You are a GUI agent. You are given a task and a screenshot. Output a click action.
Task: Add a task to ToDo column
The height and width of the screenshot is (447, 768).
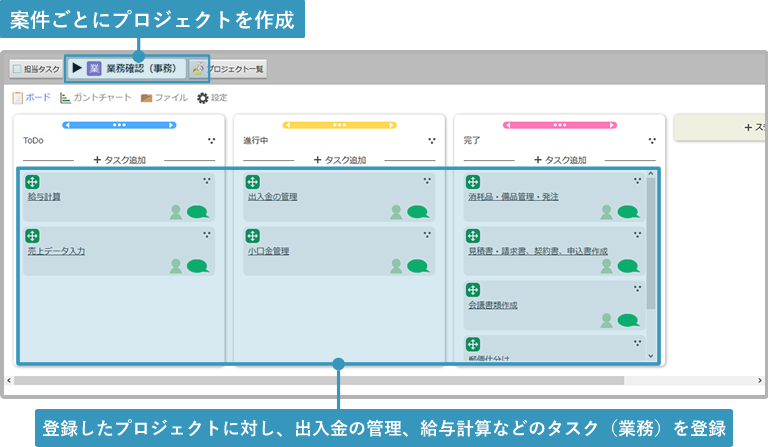(x=120, y=160)
